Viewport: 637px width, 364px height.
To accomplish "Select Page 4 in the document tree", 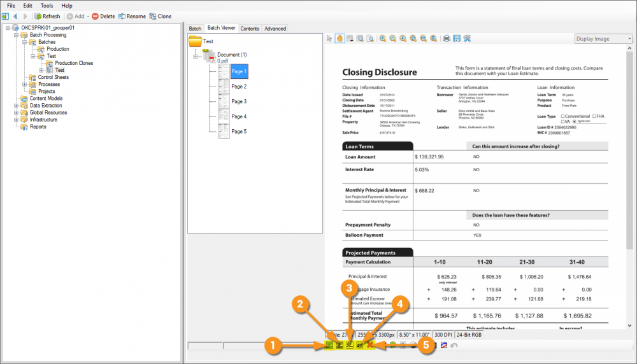I will tap(239, 116).
